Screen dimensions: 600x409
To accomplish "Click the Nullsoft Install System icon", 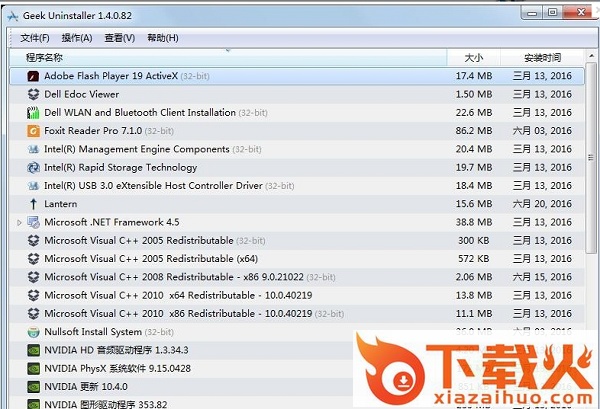I will (33, 332).
